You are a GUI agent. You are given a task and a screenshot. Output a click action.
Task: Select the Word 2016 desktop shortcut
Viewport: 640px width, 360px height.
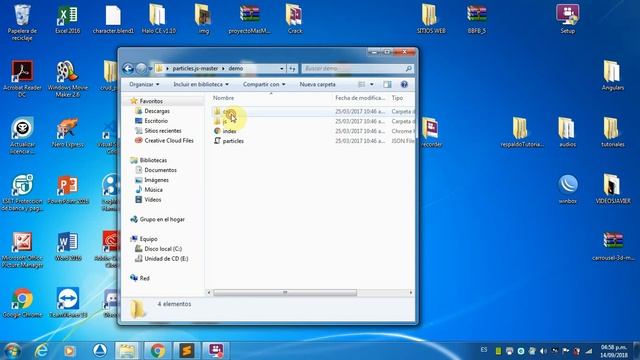[68, 247]
